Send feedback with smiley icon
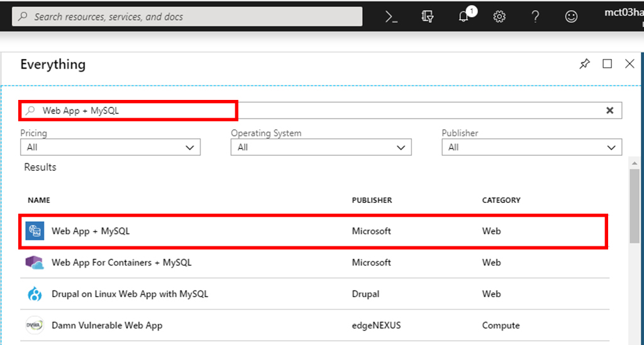The height and width of the screenshot is (345, 644). pyautogui.click(x=571, y=17)
